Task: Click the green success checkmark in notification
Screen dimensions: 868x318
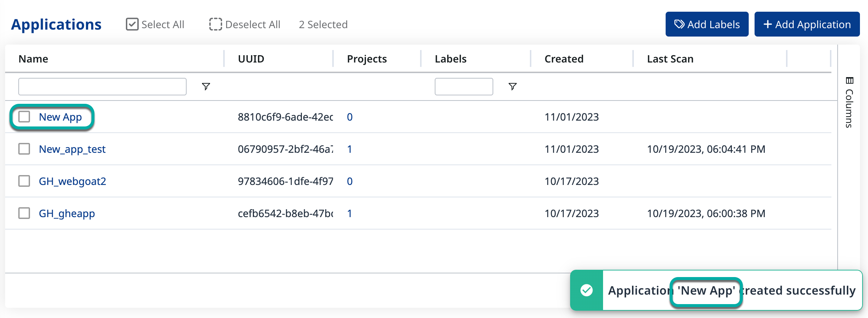Action: tap(586, 290)
